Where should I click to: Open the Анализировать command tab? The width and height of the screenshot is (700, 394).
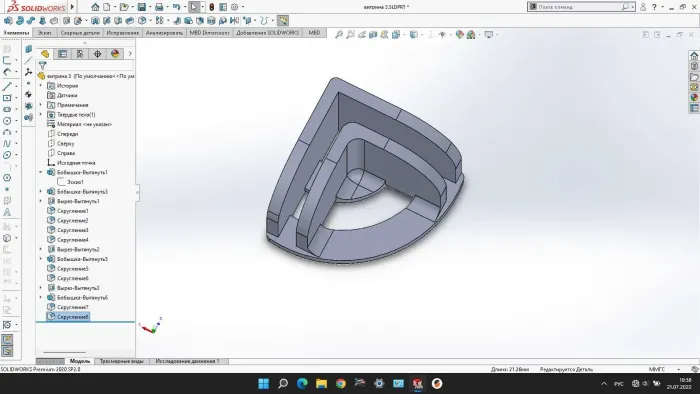[x=164, y=33]
